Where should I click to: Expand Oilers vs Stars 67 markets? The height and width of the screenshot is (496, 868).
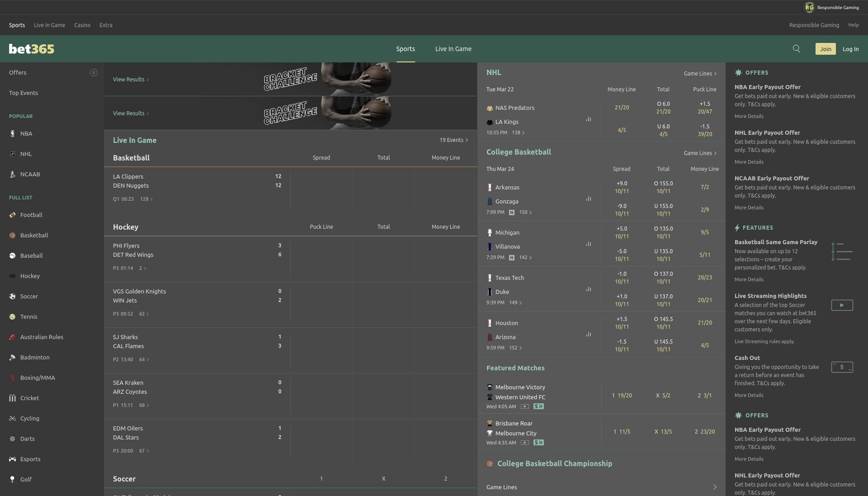coord(144,451)
